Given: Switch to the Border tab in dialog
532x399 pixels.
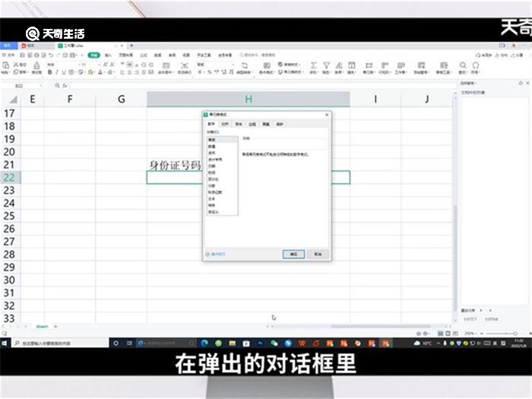Looking at the screenshot, I should point(252,124).
